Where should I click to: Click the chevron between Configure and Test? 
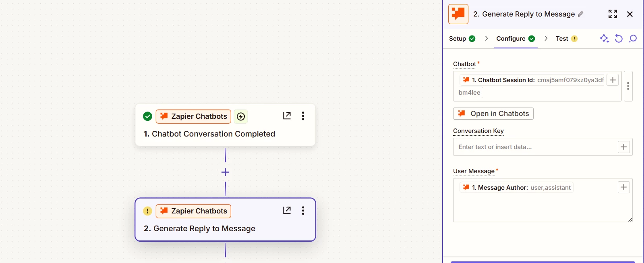click(546, 38)
